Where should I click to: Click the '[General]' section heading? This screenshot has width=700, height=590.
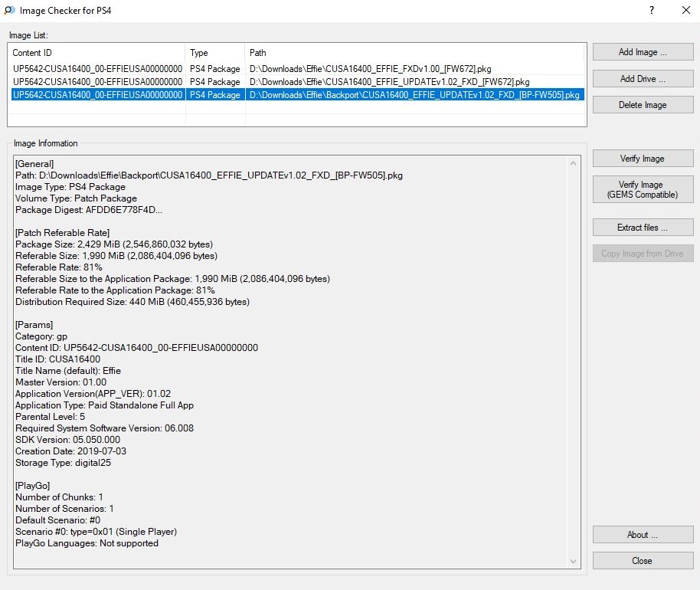(x=34, y=164)
